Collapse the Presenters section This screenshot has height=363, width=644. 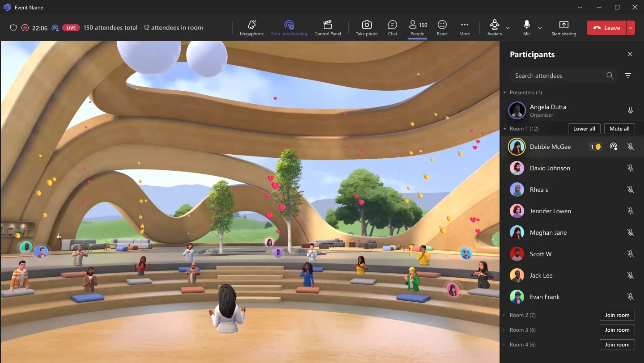505,93
